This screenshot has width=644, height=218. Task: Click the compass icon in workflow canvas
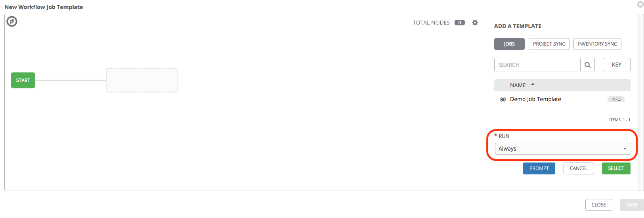[12, 21]
